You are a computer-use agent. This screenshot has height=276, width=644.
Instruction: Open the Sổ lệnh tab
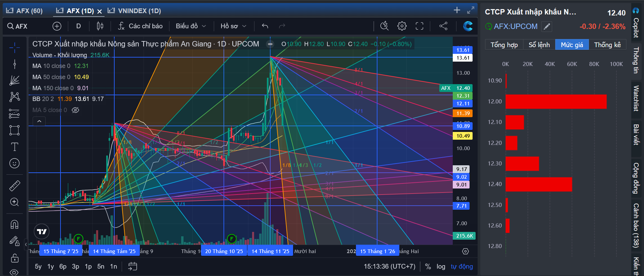click(x=539, y=45)
